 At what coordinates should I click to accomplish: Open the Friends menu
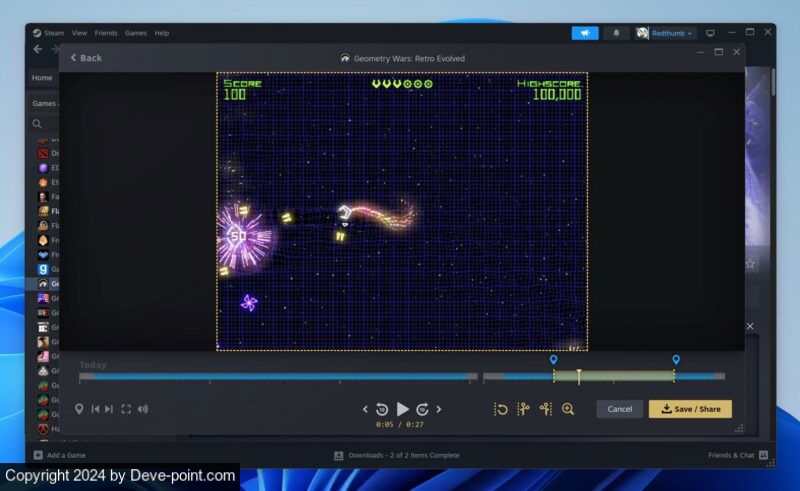coord(106,33)
